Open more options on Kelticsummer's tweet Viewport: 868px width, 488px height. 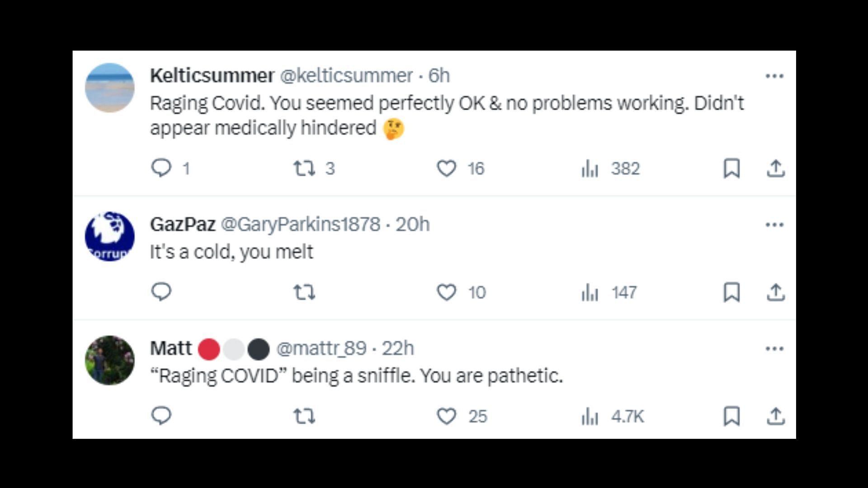pos(774,76)
